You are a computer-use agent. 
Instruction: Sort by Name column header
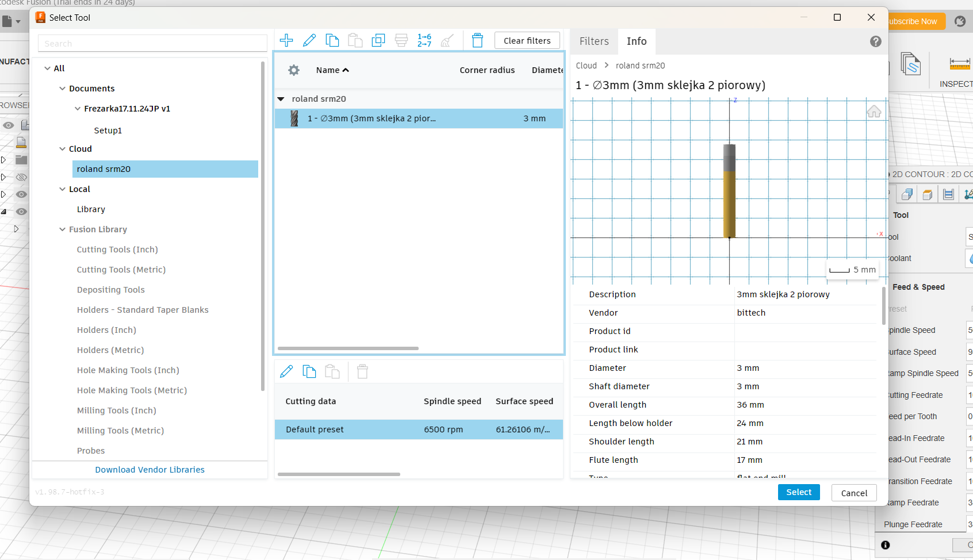pyautogui.click(x=332, y=70)
